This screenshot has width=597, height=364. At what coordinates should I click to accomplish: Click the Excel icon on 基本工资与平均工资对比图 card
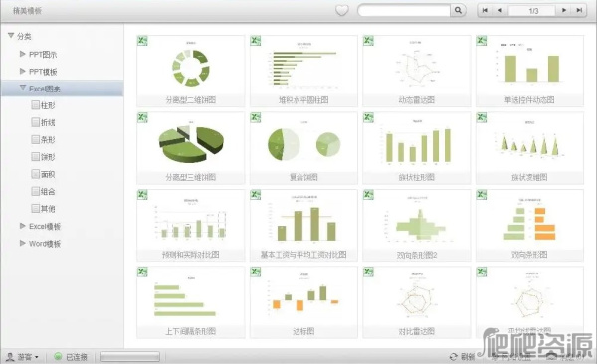point(256,195)
